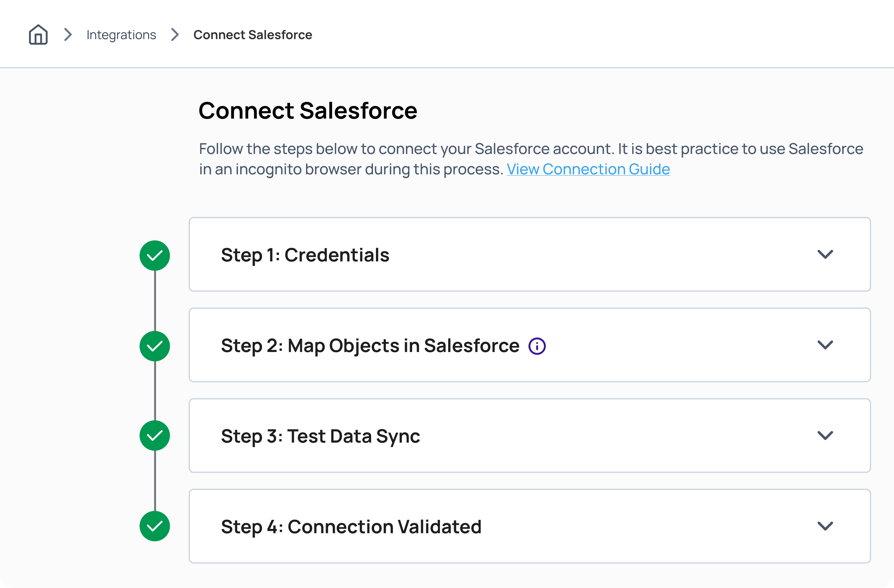Screen dimensions: 894x588
Task: Click the info icon beside Step 2
Action: [x=537, y=346]
